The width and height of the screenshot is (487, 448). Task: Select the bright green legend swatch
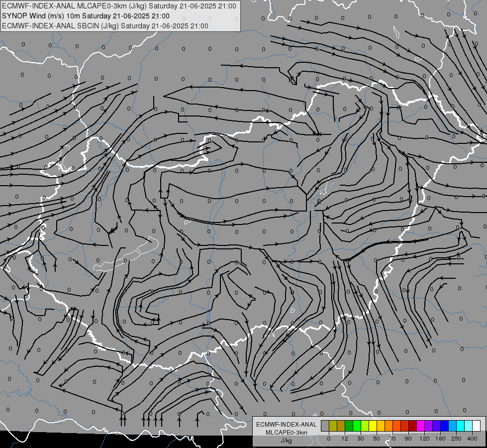(x=357, y=426)
